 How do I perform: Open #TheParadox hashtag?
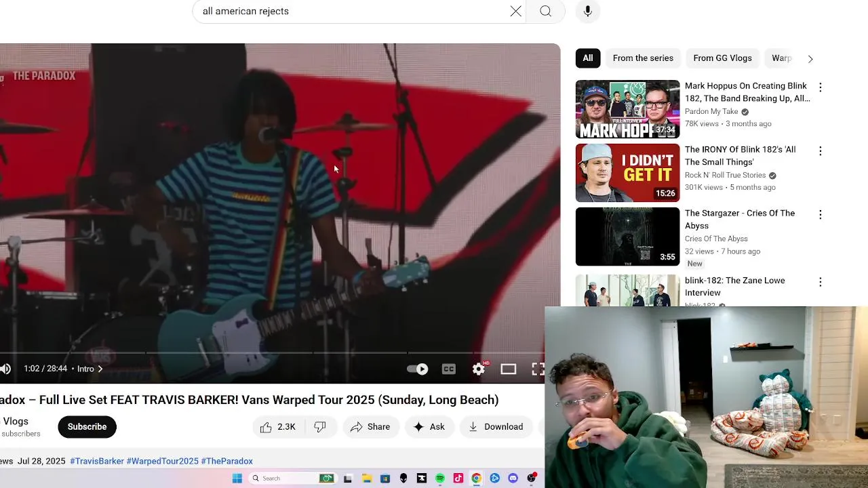[x=227, y=462]
